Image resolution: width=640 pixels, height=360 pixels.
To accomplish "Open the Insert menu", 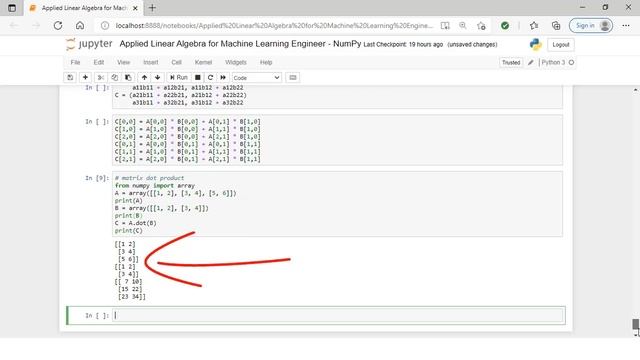I will [151, 62].
